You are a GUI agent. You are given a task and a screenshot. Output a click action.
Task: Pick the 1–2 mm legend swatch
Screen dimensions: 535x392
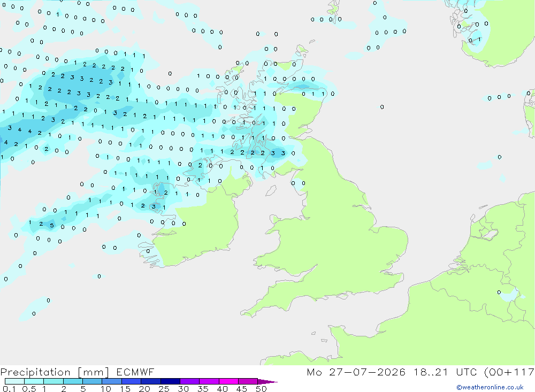[53, 381]
